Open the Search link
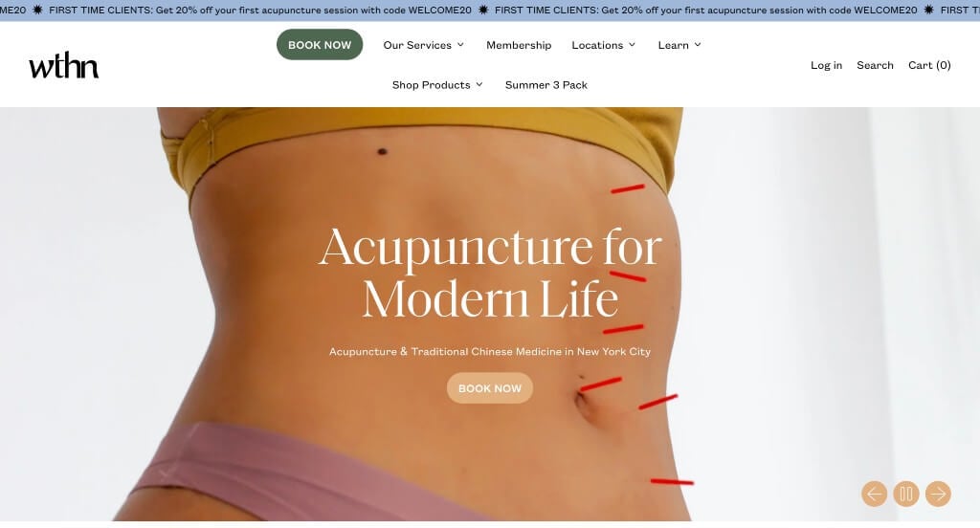 (x=875, y=65)
